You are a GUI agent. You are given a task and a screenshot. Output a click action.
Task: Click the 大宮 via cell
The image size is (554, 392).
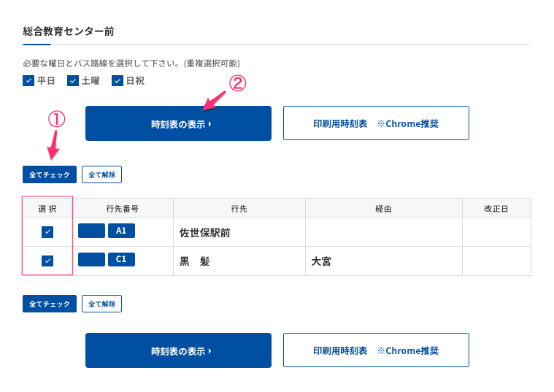point(321,261)
